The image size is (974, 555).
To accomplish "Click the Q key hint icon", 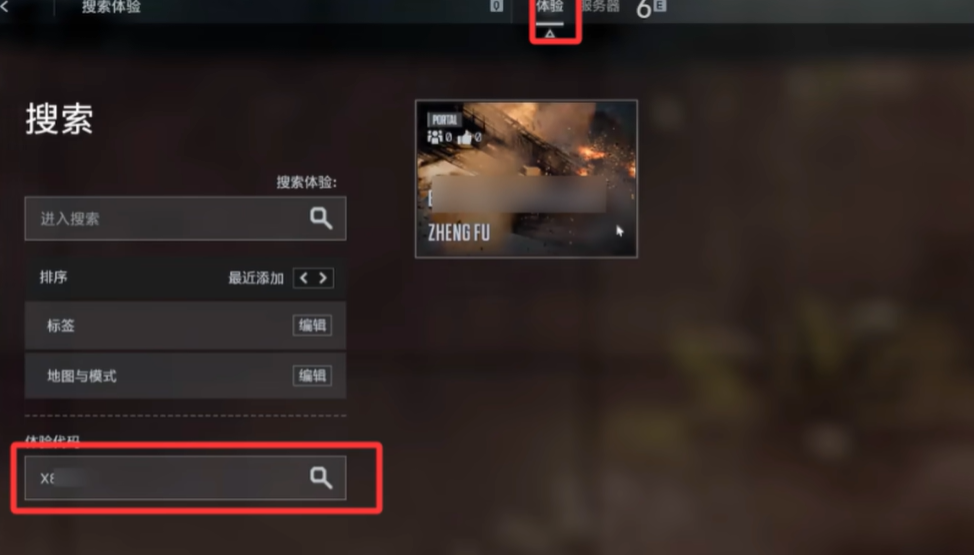I will [x=496, y=6].
